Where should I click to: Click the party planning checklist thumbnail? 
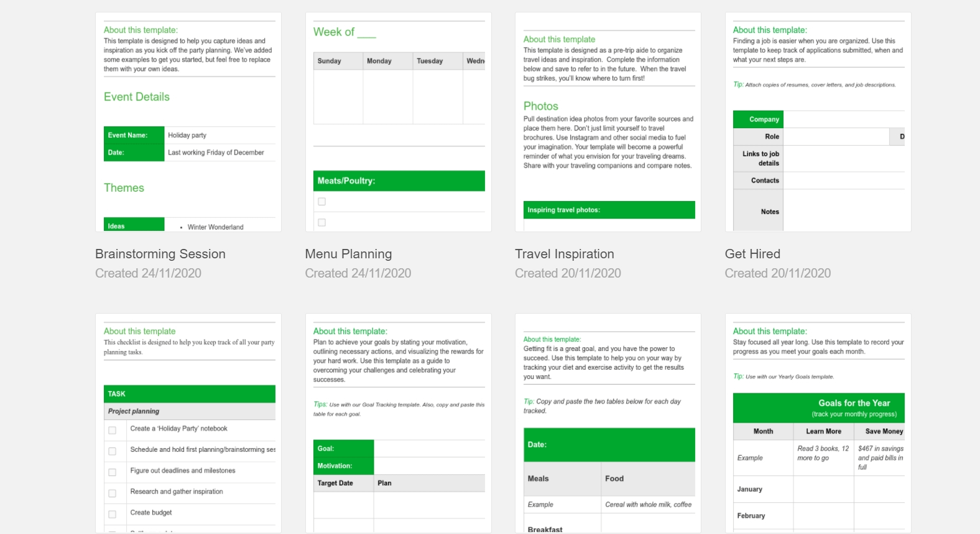[188, 420]
